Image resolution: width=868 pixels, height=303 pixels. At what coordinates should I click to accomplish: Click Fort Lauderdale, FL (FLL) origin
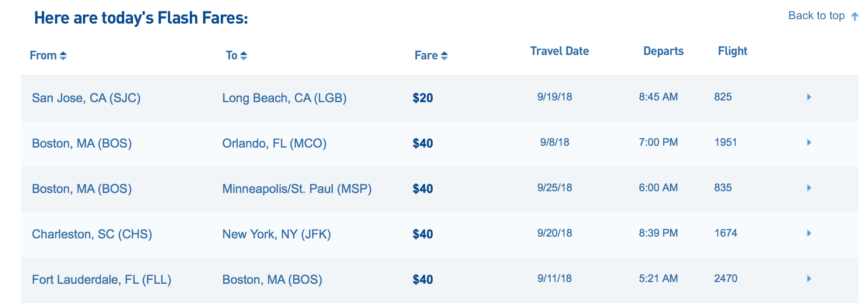pos(102,279)
